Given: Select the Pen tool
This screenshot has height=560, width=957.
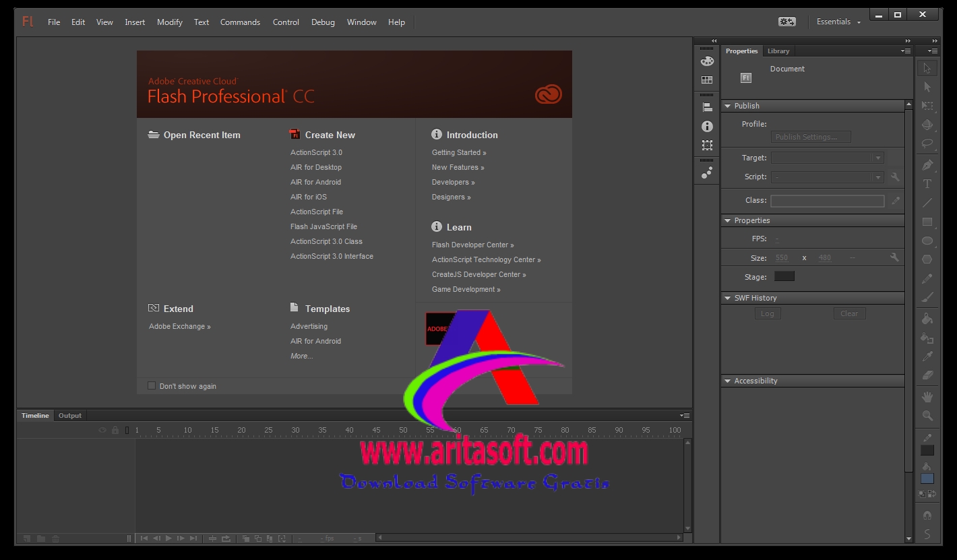Looking at the screenshot, I should click(927, 165).
